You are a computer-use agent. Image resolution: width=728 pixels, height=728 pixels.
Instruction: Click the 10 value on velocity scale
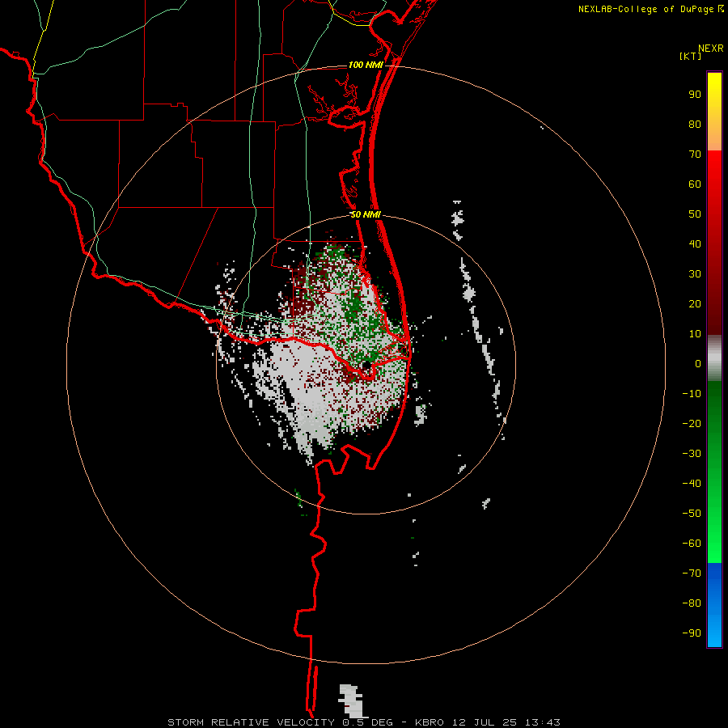695,334
